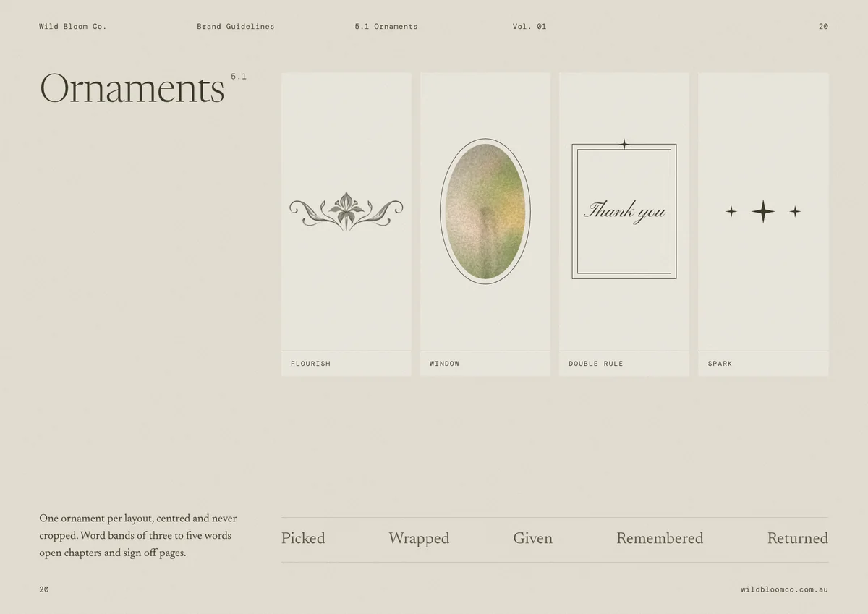Click the large center spark star
The image size is (868, 614).
pos(763,211)
